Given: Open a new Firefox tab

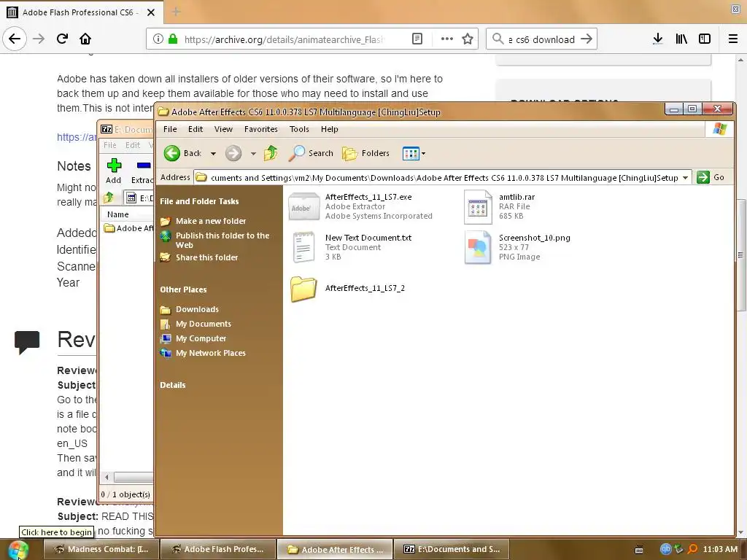Looking at the screenshot, I should pos(176,12).
